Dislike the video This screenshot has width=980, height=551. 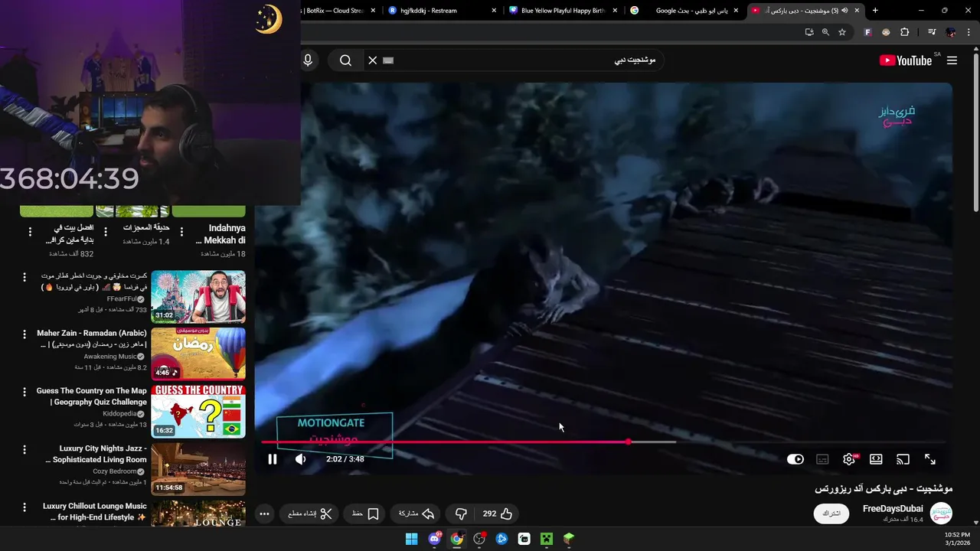pyautogui.click(x=461, y=514)
